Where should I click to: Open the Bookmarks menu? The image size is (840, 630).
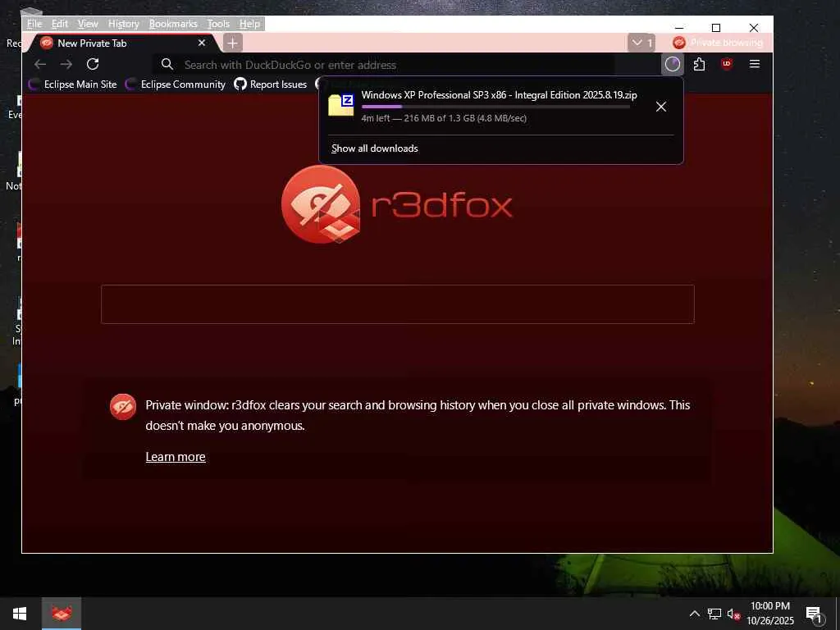point(173,24)
